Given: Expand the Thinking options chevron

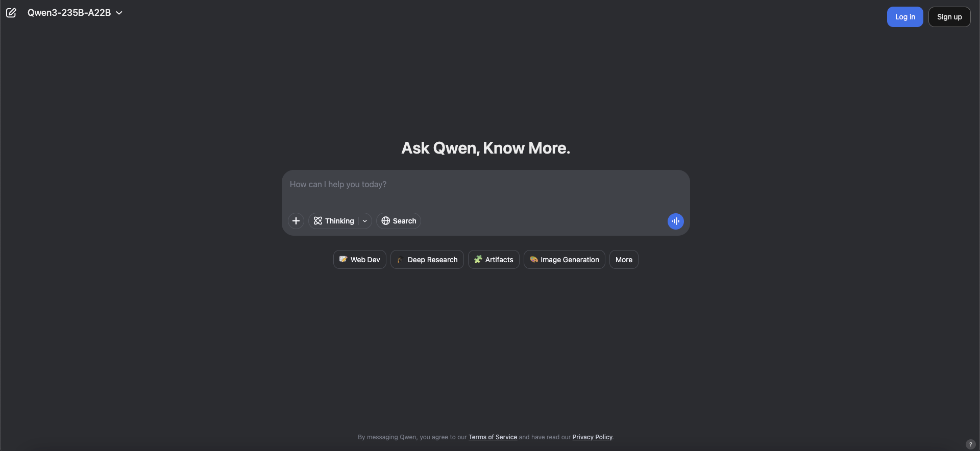Looking at the screenshot, I should click(x=365, y=221).
